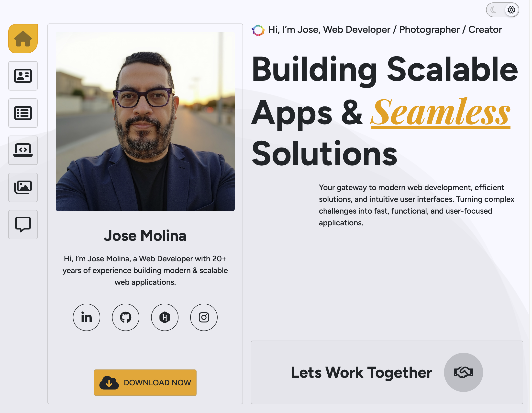
Task: Open the Instagram profile icon
Action: pos(204,317)
